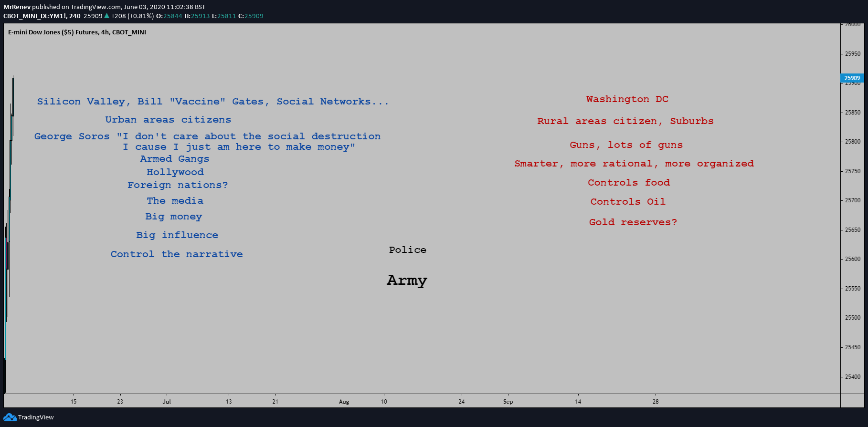Click the close value C:25909
Screen dimensions: 868x427
coord(251,16)
